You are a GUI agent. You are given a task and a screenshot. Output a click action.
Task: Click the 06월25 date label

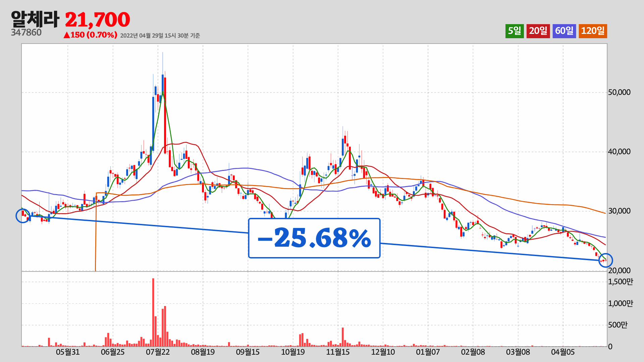pos(113,352)
